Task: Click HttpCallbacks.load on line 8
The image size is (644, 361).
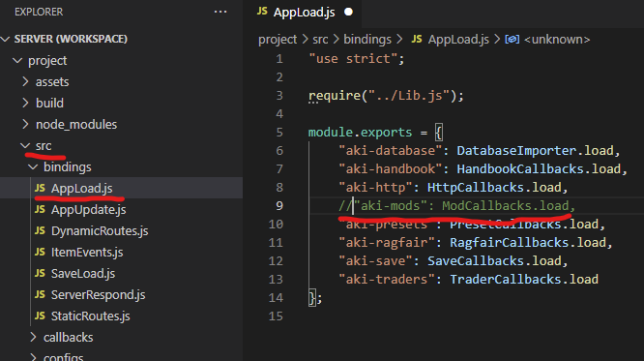Action: [x=494, y=188]
